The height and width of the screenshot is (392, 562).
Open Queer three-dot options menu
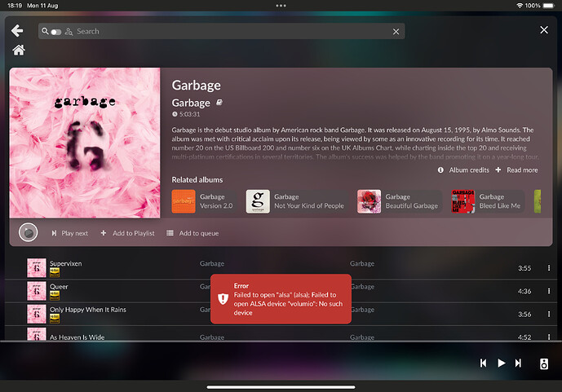(x=549, y=291)
